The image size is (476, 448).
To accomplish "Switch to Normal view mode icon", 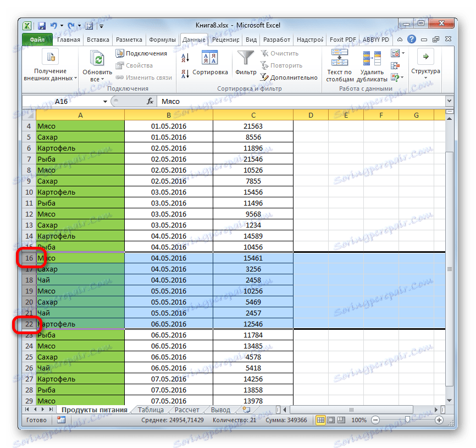I will [x=320, y=420].
